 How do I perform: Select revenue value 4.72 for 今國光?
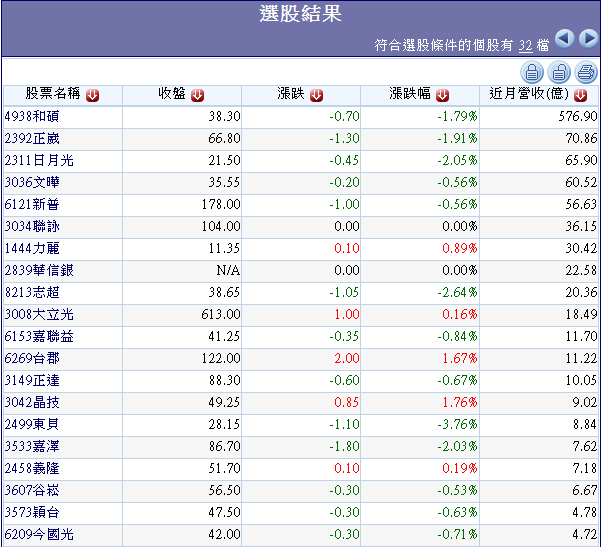585,534
